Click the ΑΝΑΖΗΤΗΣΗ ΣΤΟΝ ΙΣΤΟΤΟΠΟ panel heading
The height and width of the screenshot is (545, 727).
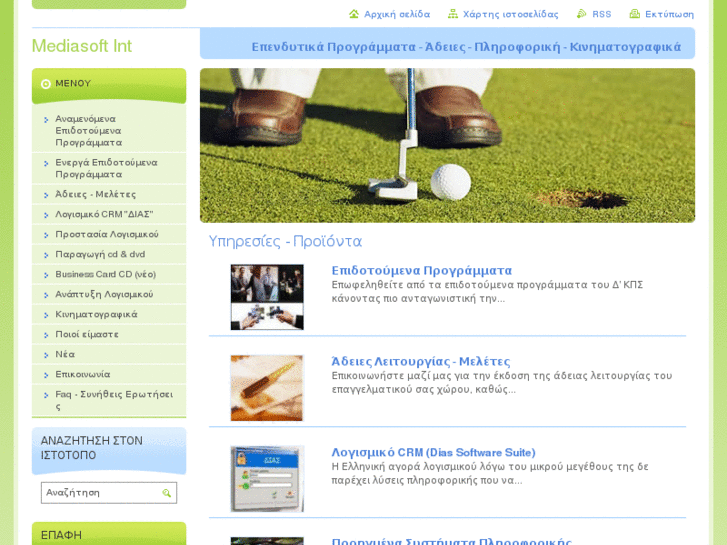click(x=92, y=448)
